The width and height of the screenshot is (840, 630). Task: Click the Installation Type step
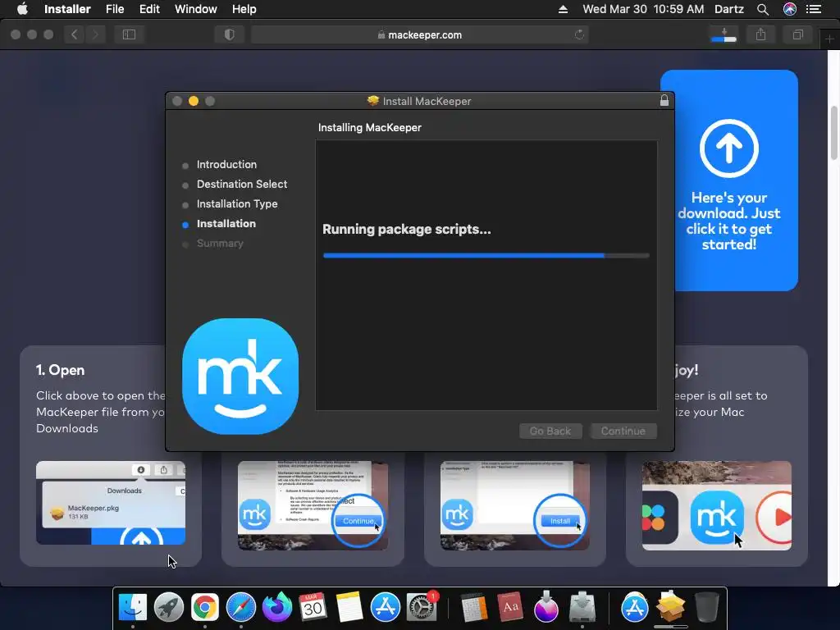237,204
